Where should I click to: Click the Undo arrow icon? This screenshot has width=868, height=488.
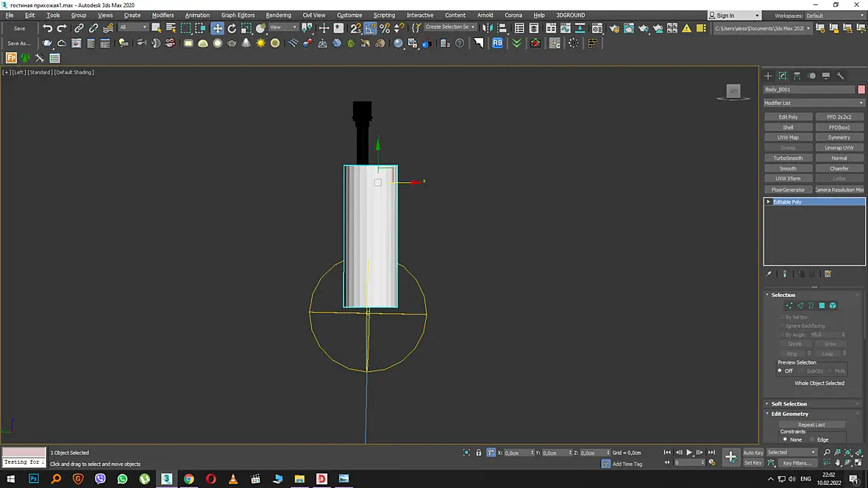tap(48, 28)
